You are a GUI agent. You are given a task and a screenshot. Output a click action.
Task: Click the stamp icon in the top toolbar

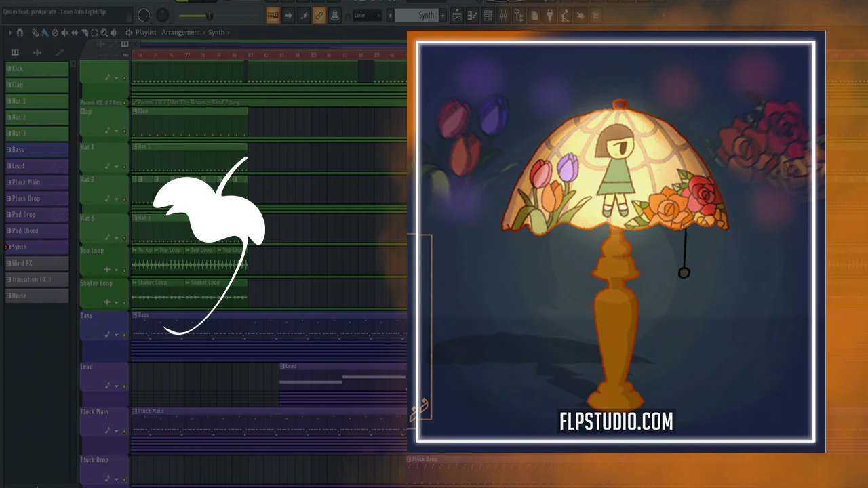(x=335, y=16)
